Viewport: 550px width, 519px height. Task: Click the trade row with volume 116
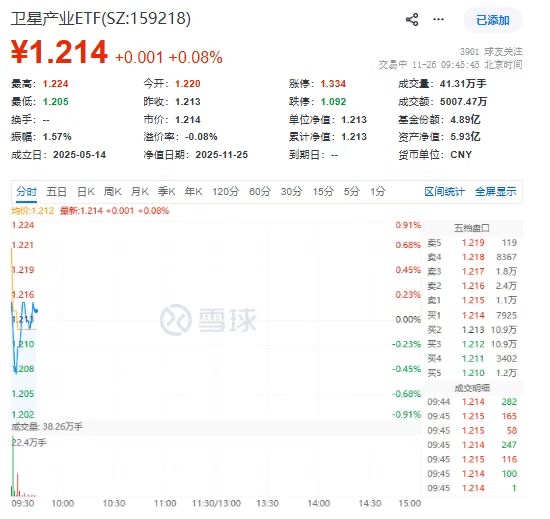tap(472, 459)
